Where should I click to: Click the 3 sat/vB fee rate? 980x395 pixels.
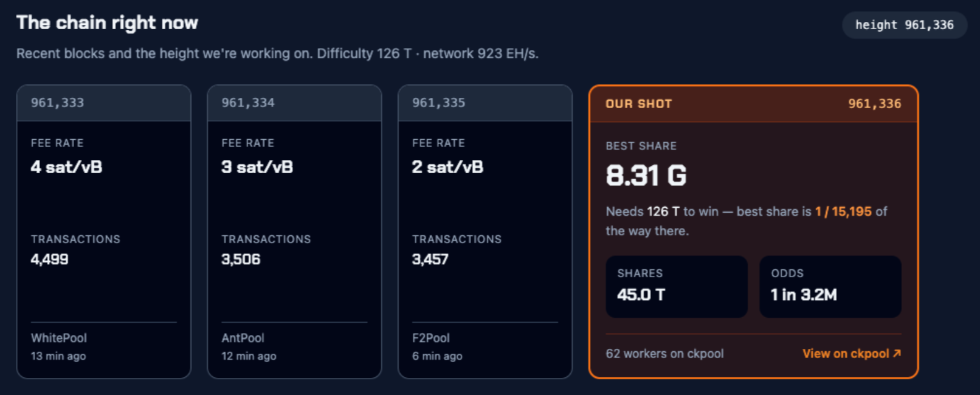tap(257, 167)
